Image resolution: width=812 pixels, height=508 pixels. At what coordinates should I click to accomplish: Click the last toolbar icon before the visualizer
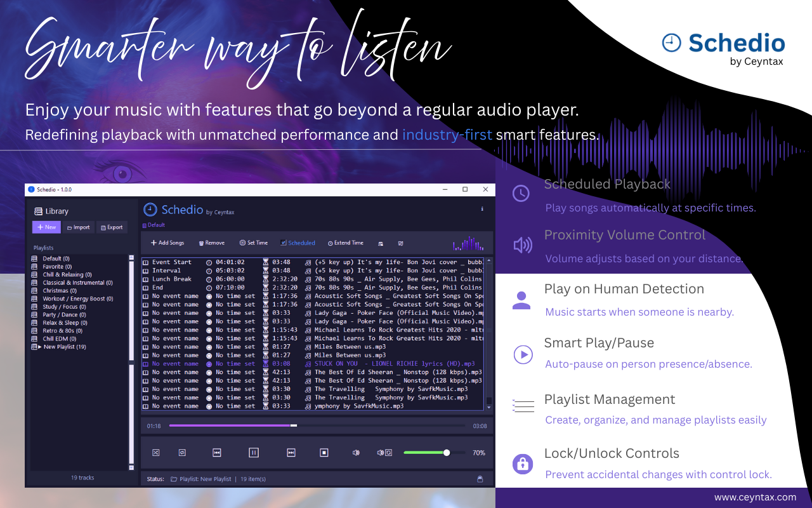[x=400, y=243]
